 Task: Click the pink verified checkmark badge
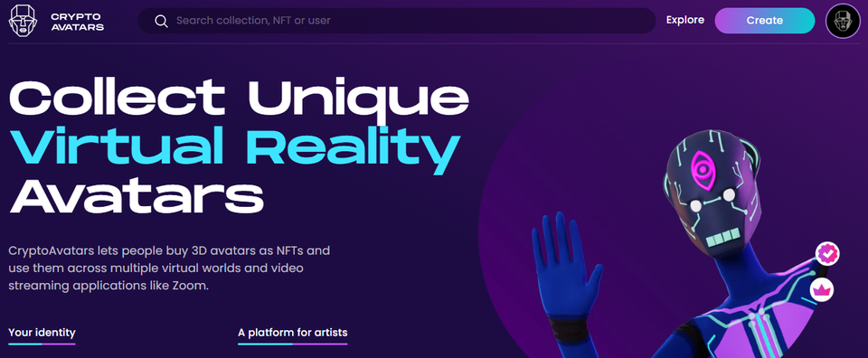[x=827, y=254]
